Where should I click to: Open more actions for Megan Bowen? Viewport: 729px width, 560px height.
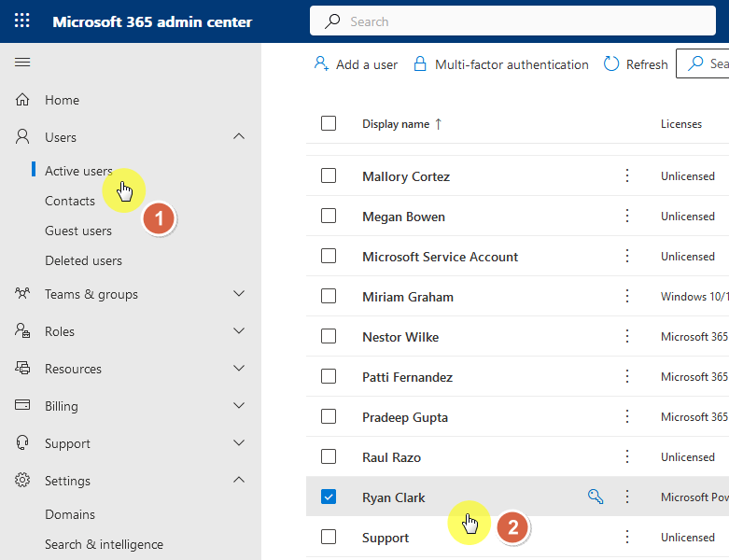[627, 216]
